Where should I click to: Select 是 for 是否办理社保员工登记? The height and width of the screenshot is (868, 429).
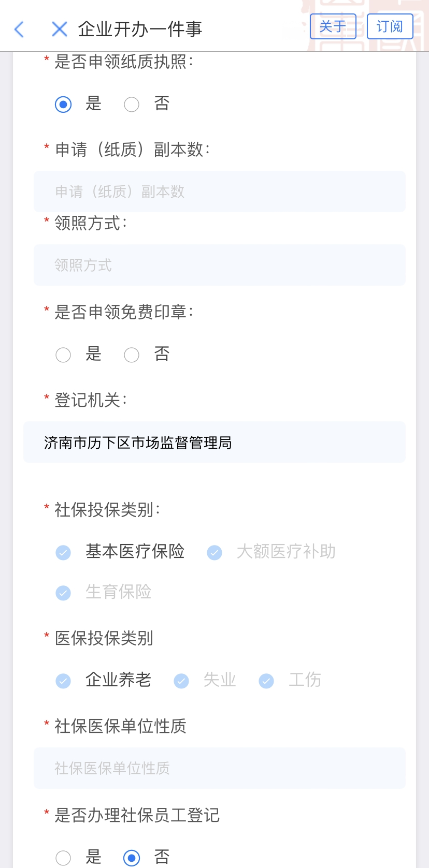click(x=63, y=858)
